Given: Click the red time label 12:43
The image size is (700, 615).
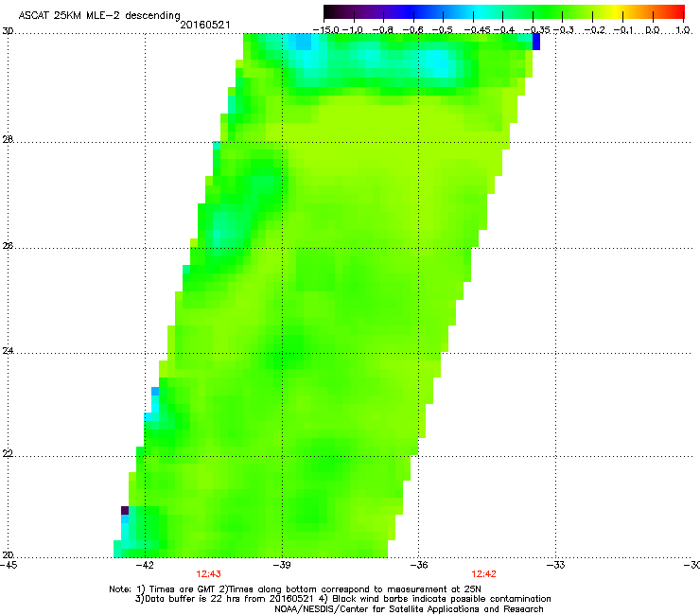Looking at the screenshot, I should point(208,574).
